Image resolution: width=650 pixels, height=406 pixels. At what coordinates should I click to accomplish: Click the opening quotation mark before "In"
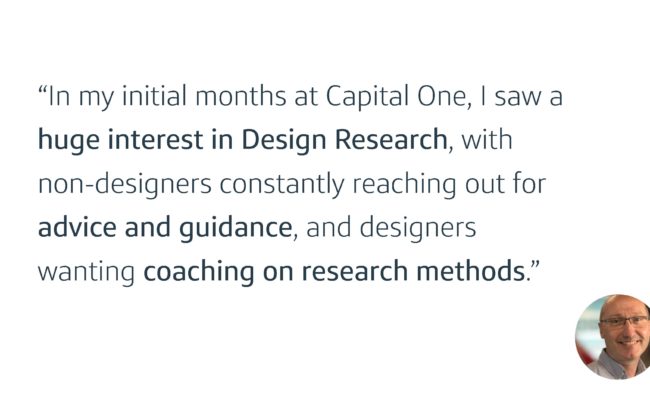tap(43, 90)
